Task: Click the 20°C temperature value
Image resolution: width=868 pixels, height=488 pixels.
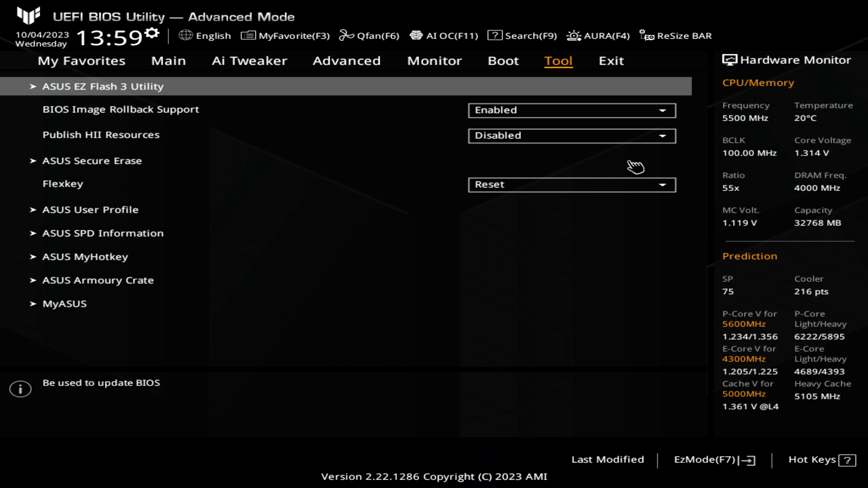Action: click(805, 118)
